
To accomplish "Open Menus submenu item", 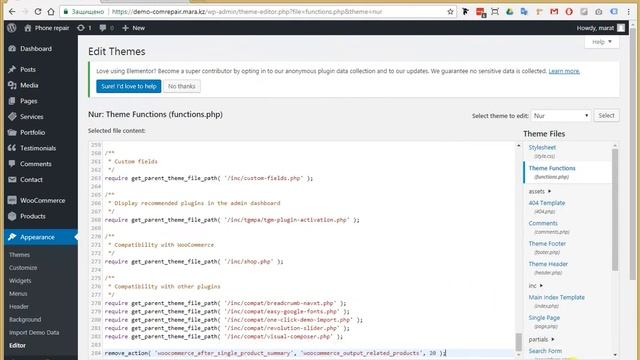I will [18, 293].
